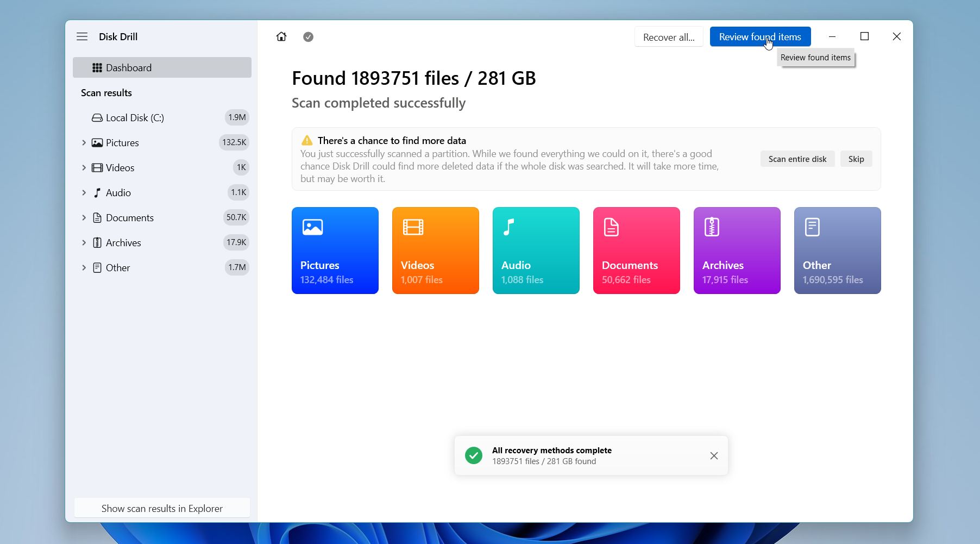Expand the Other tree item

(x=84, y=268)
